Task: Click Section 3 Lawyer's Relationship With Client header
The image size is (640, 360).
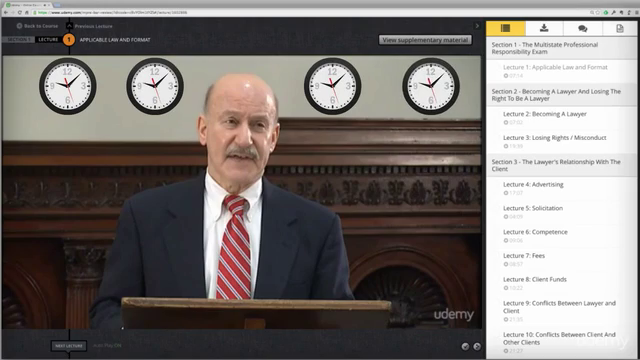Action: pyautogui.click(x=561, y=165)
